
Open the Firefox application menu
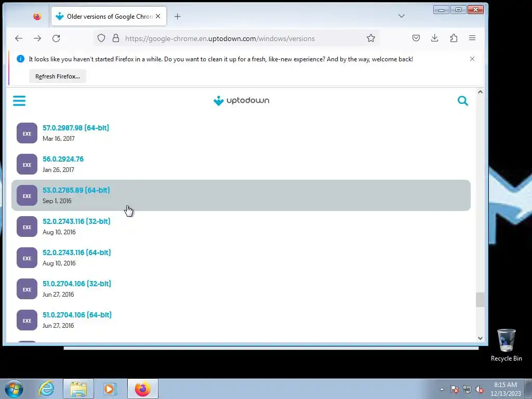coord(472,38)
